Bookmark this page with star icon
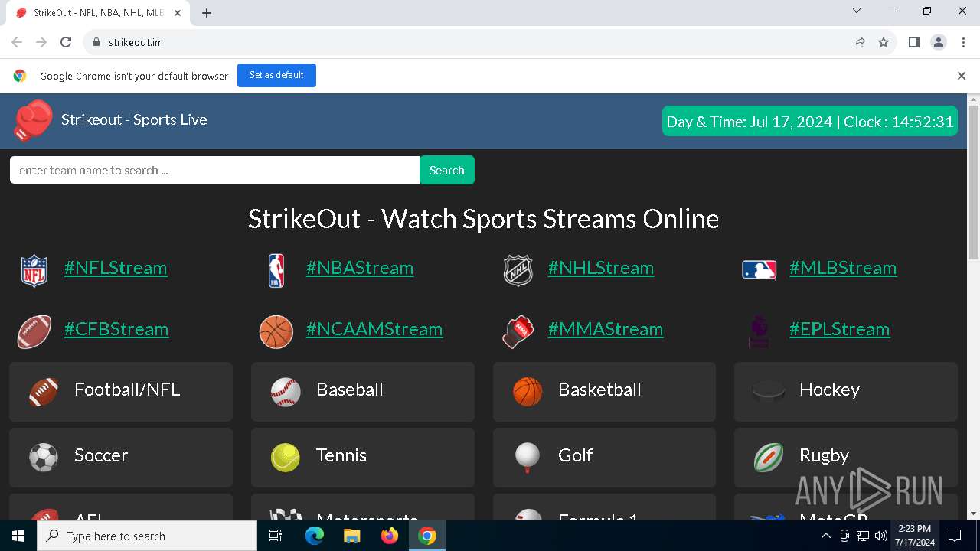 click(x=884, y=42)
